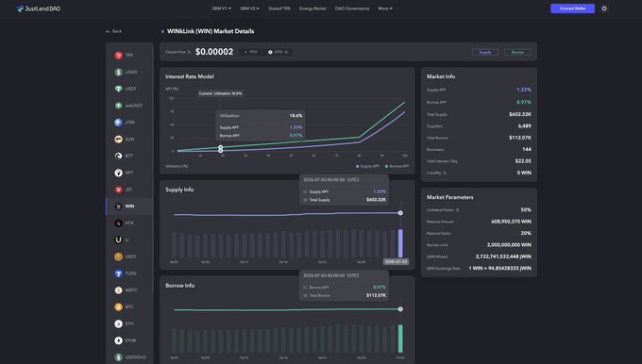Click the JustLend DAO logo
Screen dimensions: 642x364
click(x=38, y=8)
